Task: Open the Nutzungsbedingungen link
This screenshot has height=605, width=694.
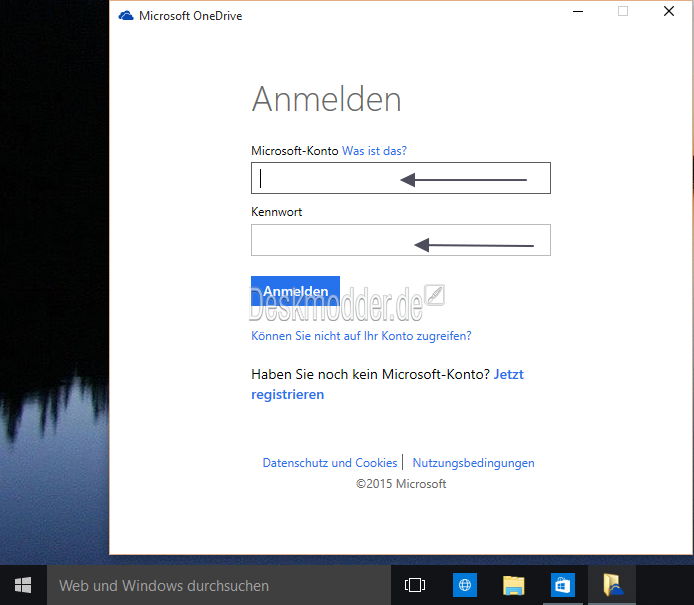Action: click(x=473, y=463)
